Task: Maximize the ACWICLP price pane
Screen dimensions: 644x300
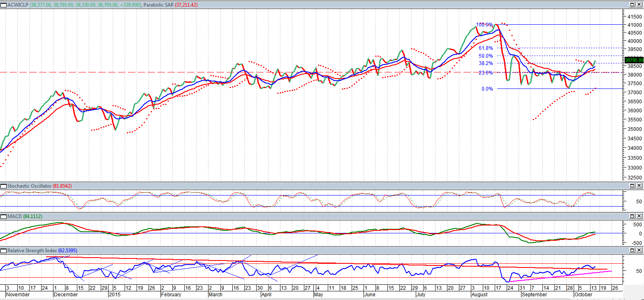Action: tap(633, 5)
